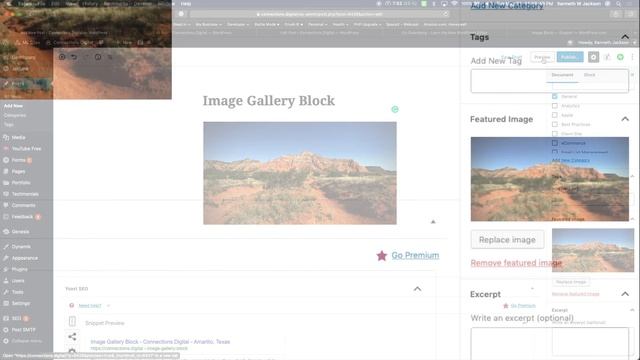Screen dimensions: 640x360
Task: Click the post title Image Gallery Block
Action: coord(269,101)
